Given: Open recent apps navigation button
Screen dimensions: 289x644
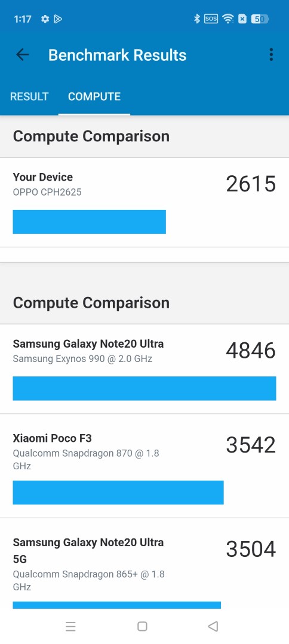Looking at the screenshot, I should coord(70,626).
